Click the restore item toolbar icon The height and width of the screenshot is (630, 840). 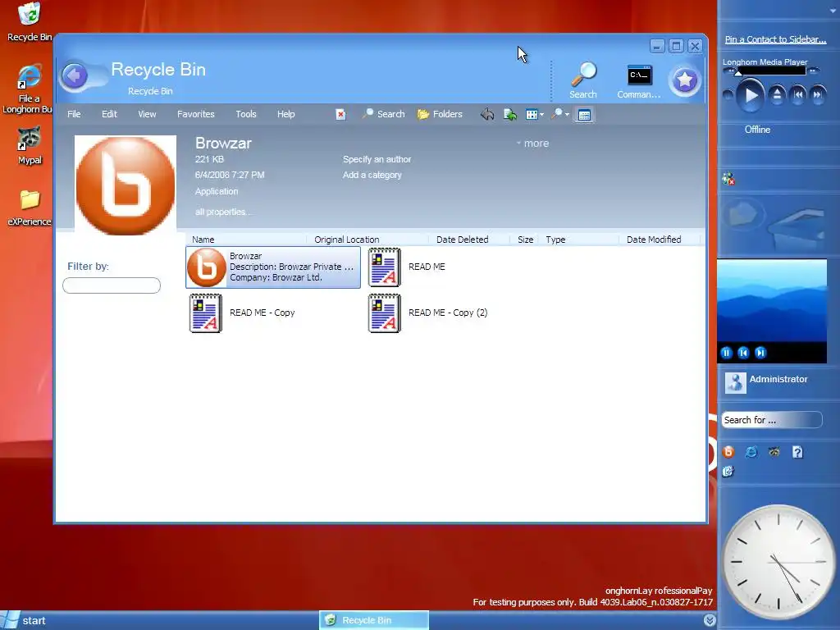click(510, 114)
